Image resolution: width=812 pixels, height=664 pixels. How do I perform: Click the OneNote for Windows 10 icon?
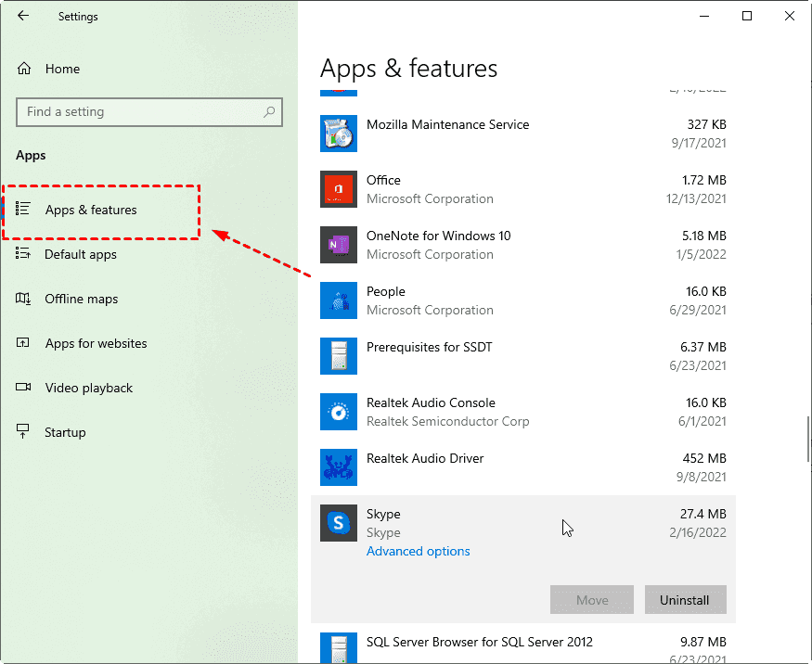click(339, 245)
